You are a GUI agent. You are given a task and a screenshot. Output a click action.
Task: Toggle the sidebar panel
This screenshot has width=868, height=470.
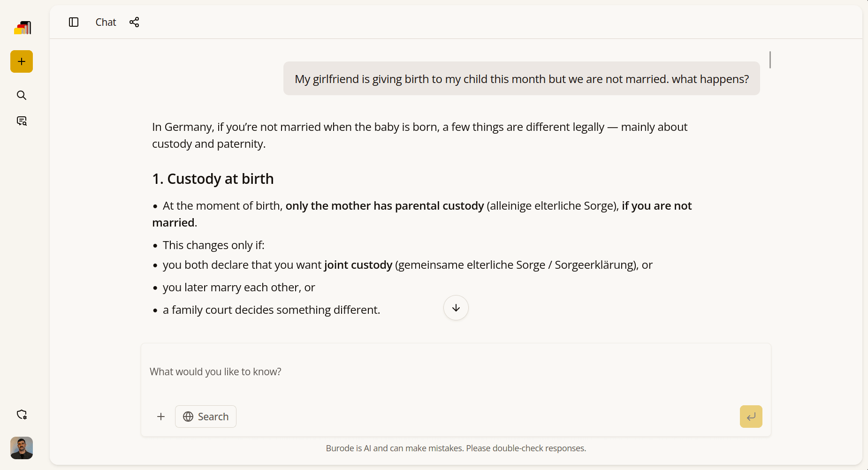(x=74, y=22)
